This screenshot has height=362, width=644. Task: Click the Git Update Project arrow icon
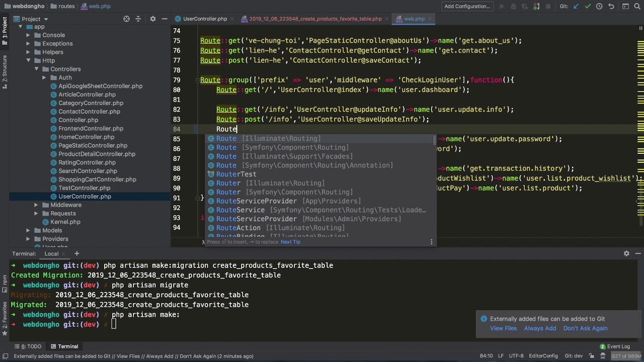576,7
